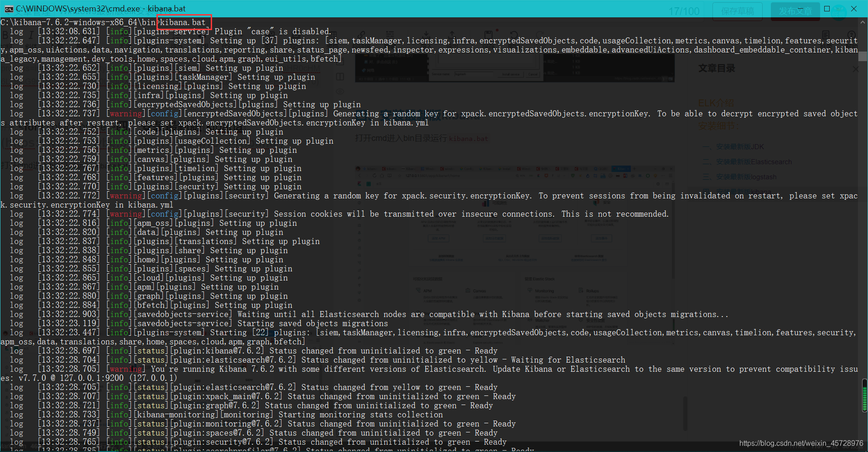This screenshot has height=452, width=868.
Task: Click the plugin:monitoring@7.6.2 status line
Action: [263, 424]
